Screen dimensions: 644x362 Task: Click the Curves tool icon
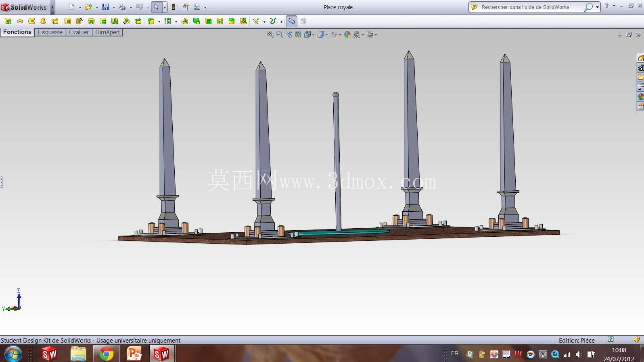[x=273, y=21]
